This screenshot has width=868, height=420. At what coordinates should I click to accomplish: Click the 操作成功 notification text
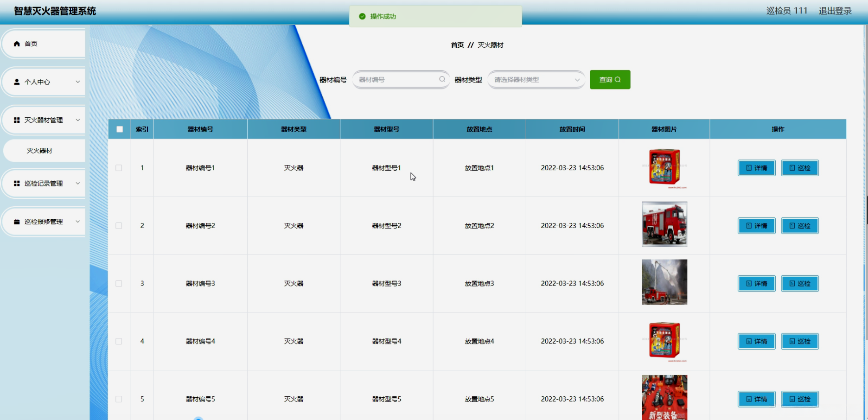pos(383,16)
